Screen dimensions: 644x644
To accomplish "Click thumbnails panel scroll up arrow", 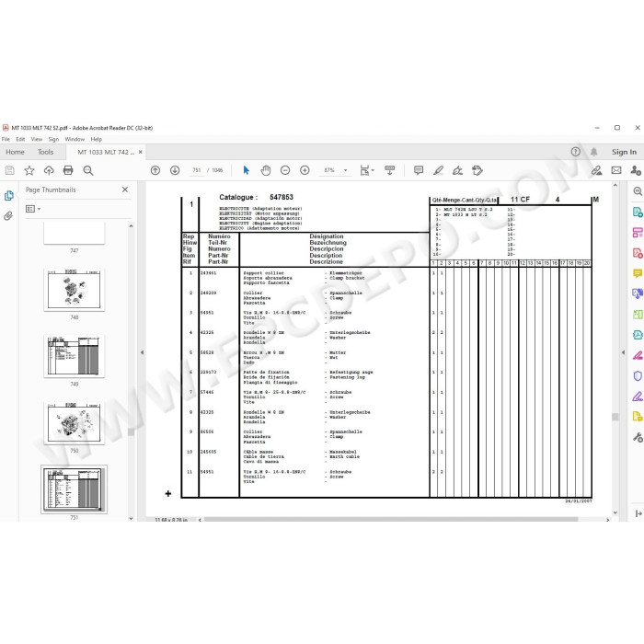I will click(x=131, y=226).
